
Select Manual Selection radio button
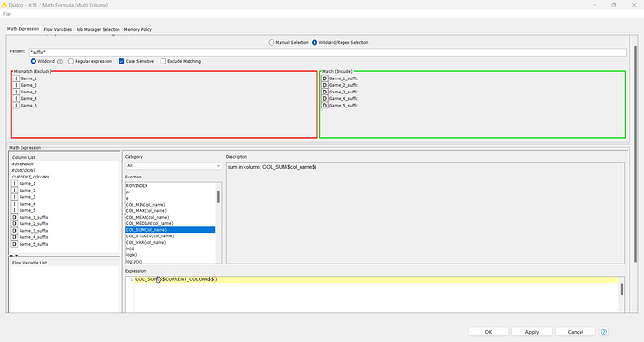tap(271, 42)
